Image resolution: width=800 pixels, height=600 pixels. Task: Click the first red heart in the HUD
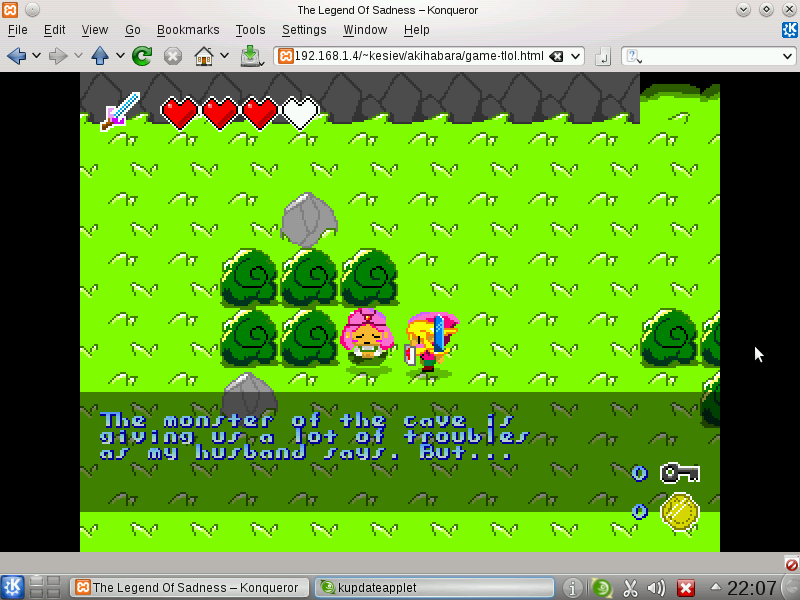click(179, 113)
